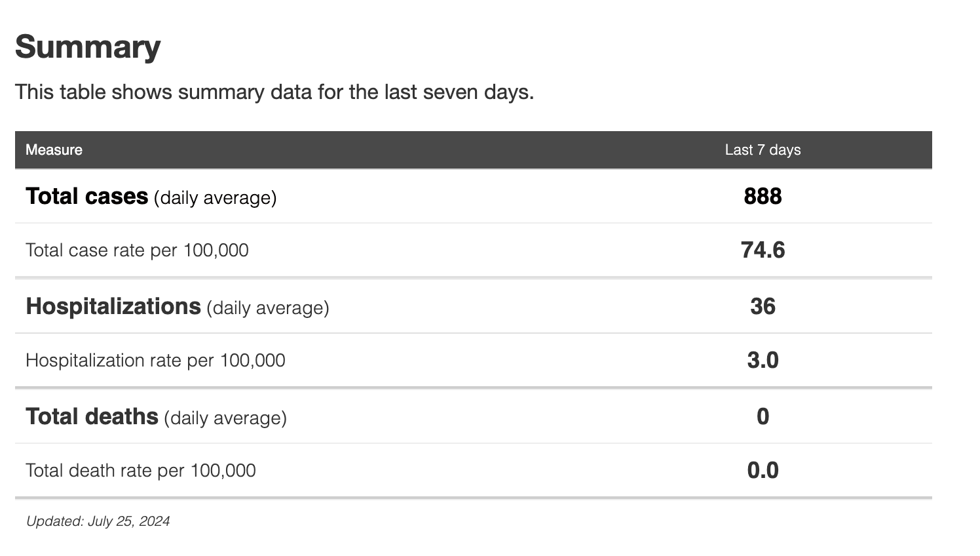The image size is (980, 556).
Task: Click Total case rate per 100,000 label
Action: click(137, 250)
